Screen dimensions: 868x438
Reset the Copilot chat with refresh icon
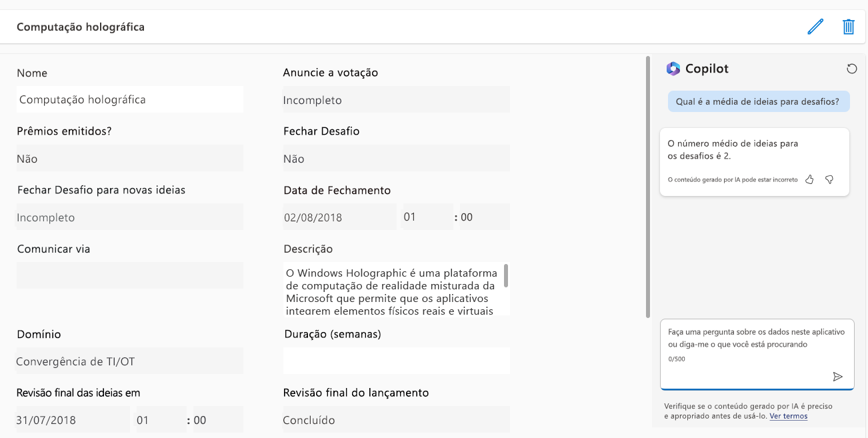(851, 69)
